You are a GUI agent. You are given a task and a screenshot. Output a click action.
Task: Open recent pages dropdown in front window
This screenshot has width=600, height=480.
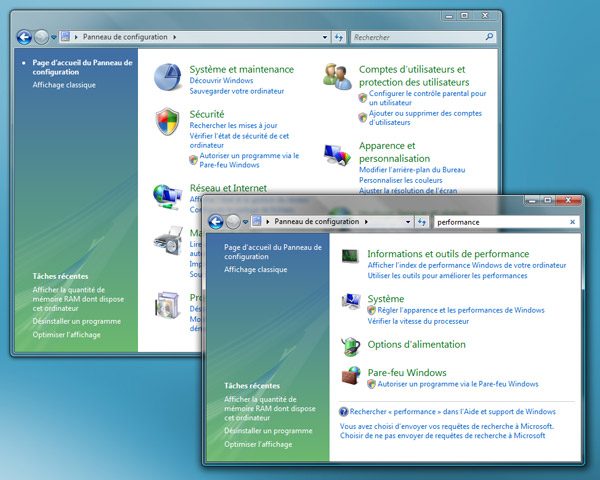click(245, 222)
